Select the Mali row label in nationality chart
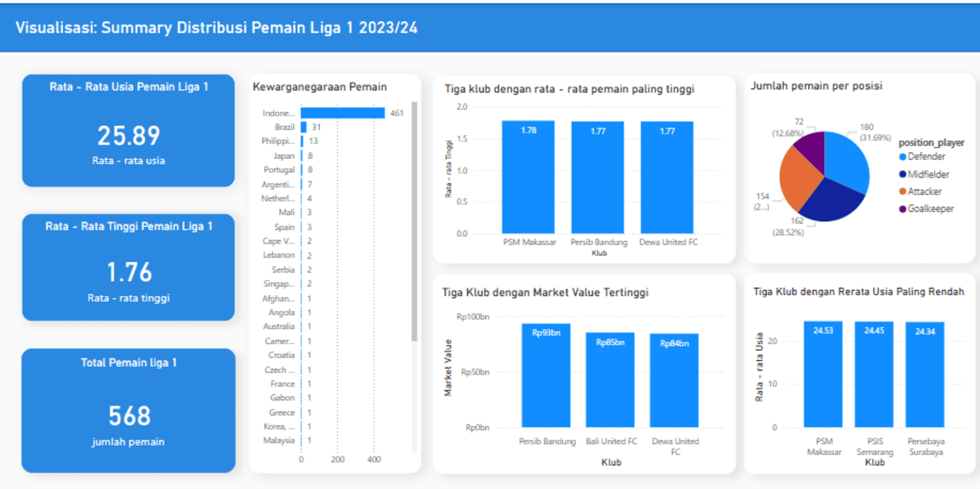The width and height of the screenshot is (980, 489). point(287,213)
